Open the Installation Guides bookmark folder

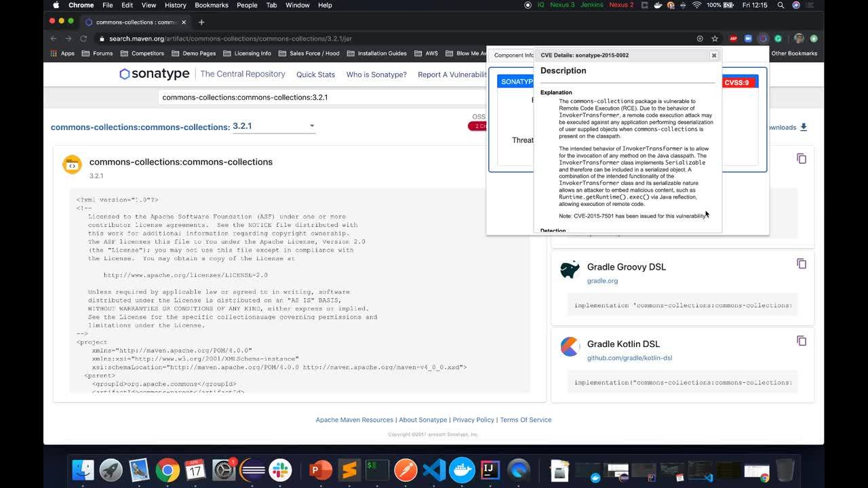pyautogui.click(x=377, y=54)
